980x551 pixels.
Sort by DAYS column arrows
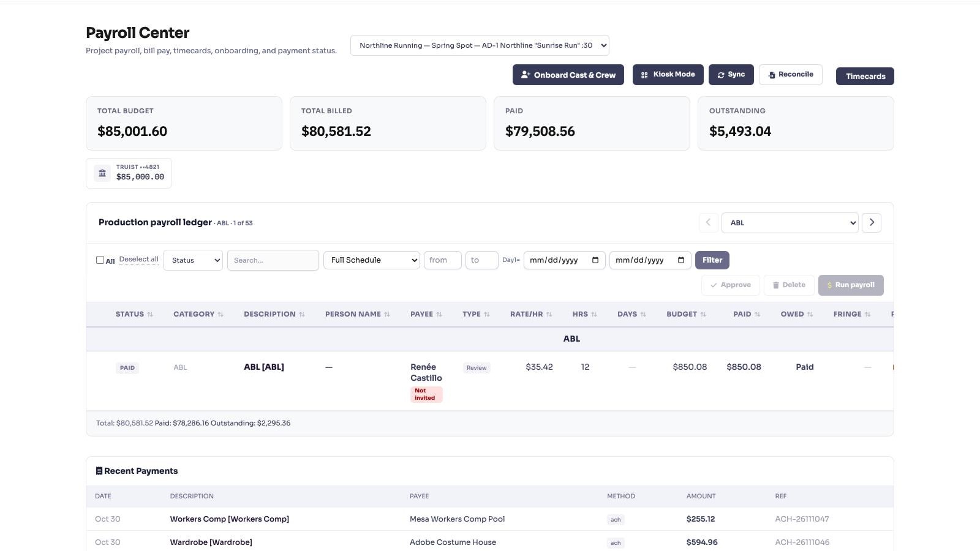[x=643, y=315]
